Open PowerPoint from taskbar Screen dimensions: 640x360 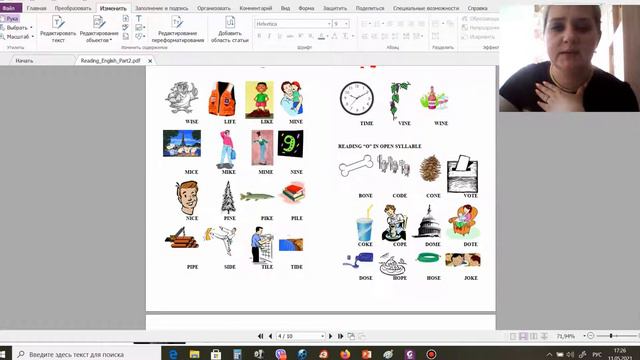coord(366,354)
